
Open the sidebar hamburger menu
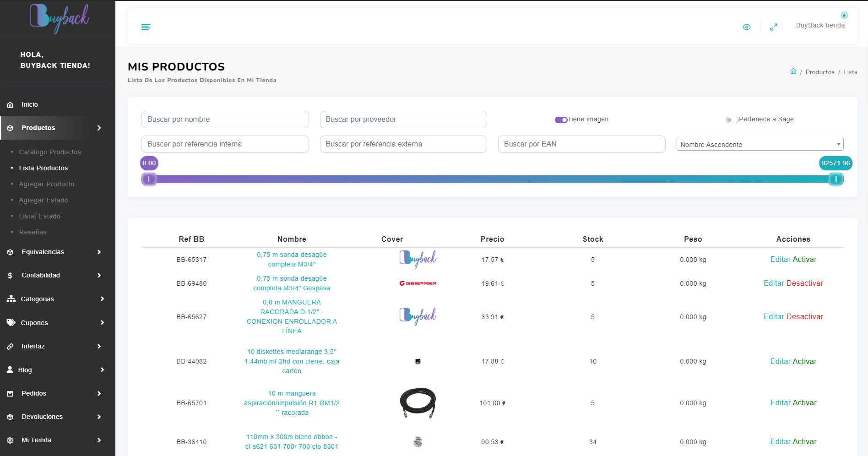click(x=146, y=27)
